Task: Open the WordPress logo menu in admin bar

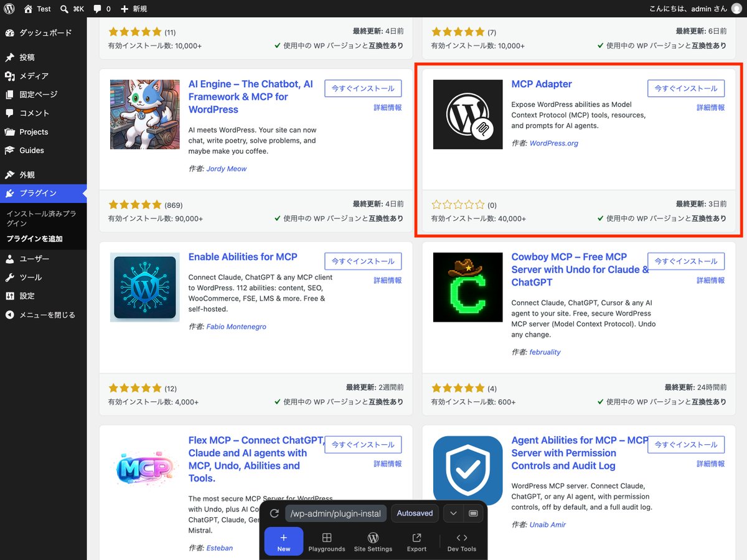Action: coord(9,9)
